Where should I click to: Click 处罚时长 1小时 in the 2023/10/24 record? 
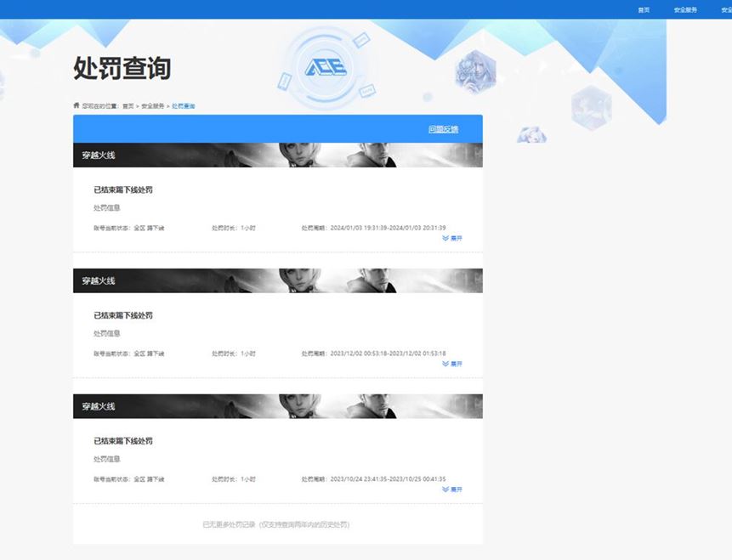tap(234, 478)
